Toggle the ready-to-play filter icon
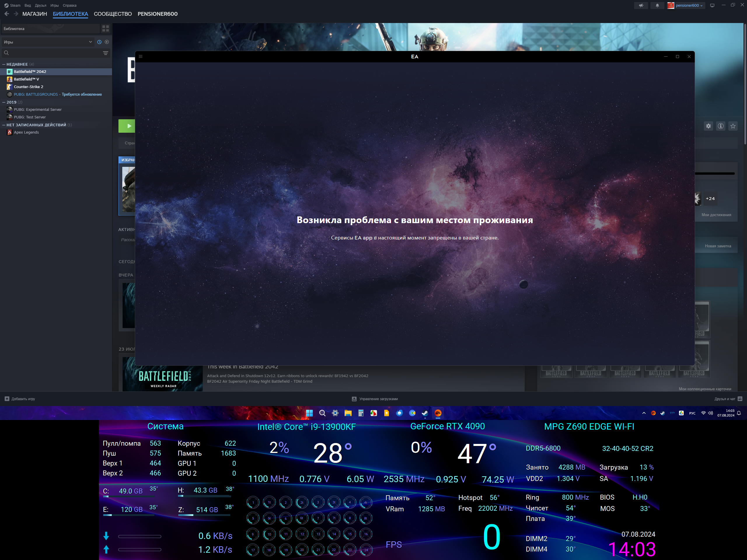The height and width of the screenshot is (560, 747). (x=107, y=42)
